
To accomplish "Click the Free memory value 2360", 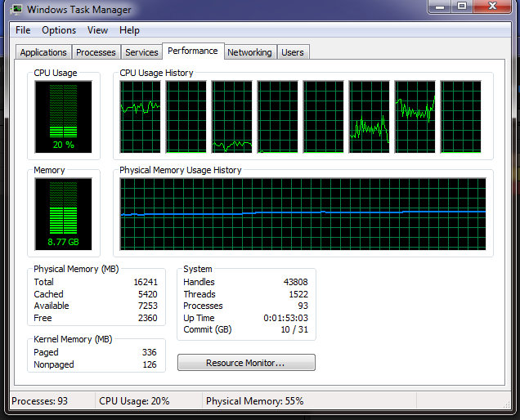I will [148, 318].
